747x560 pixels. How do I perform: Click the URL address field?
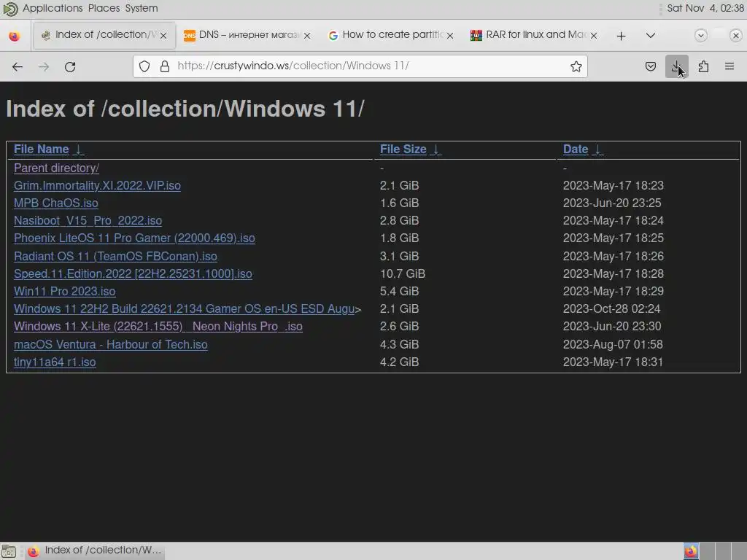360,66
